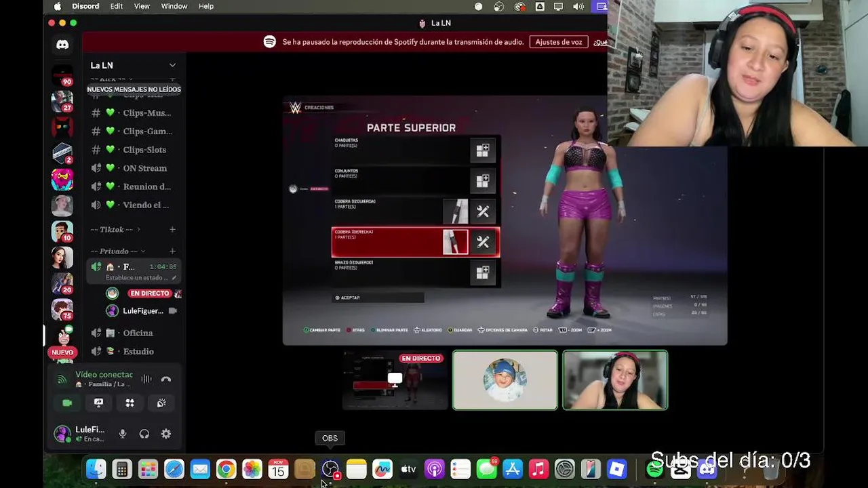Click the EN DIRECTO badge in channel list
Screen dimensions: 868x488
coord(149,293)
